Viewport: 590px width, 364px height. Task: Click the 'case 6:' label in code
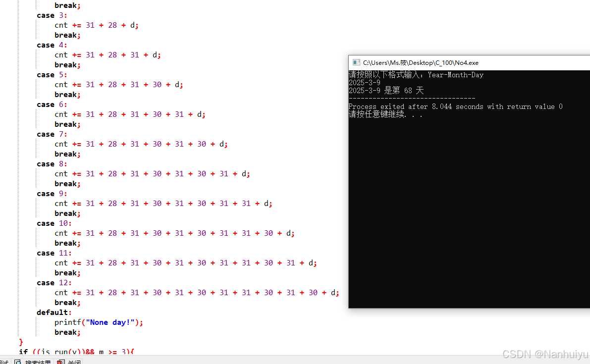[x=52, y=104]
